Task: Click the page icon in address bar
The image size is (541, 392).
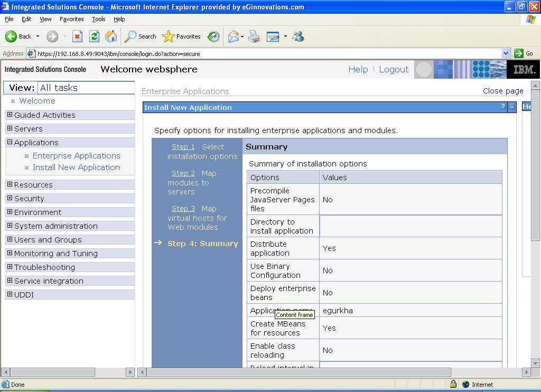Action: 31,53
